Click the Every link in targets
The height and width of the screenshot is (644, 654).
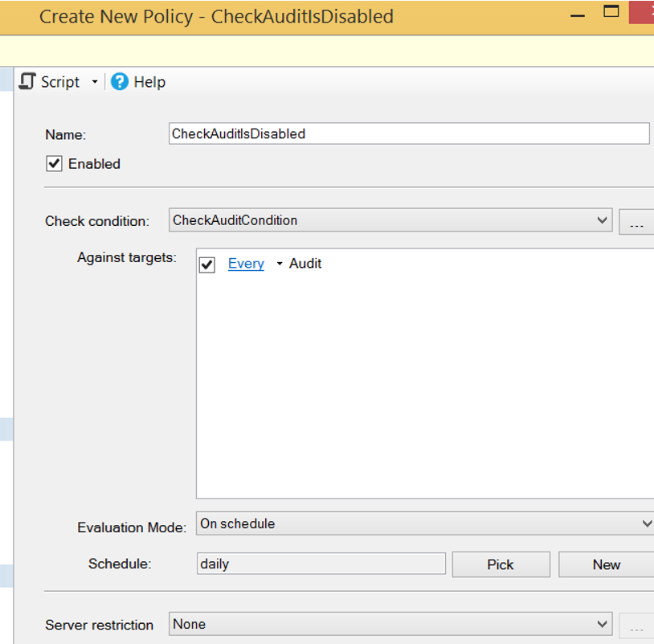click(x=246, y=264)
